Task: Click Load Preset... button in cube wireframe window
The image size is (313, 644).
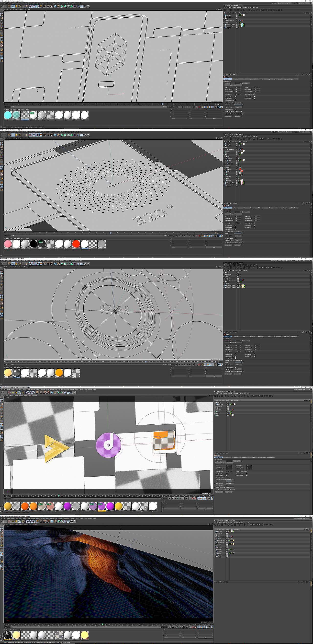Action: click(x=229, y=116)
